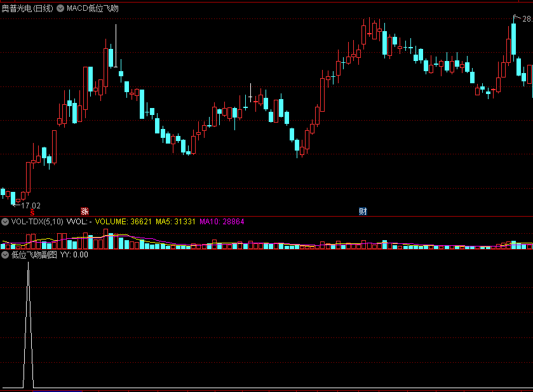Click the 17.02 low price label
The height and width of the screenshot is (392, 533).
click(30, 206)
